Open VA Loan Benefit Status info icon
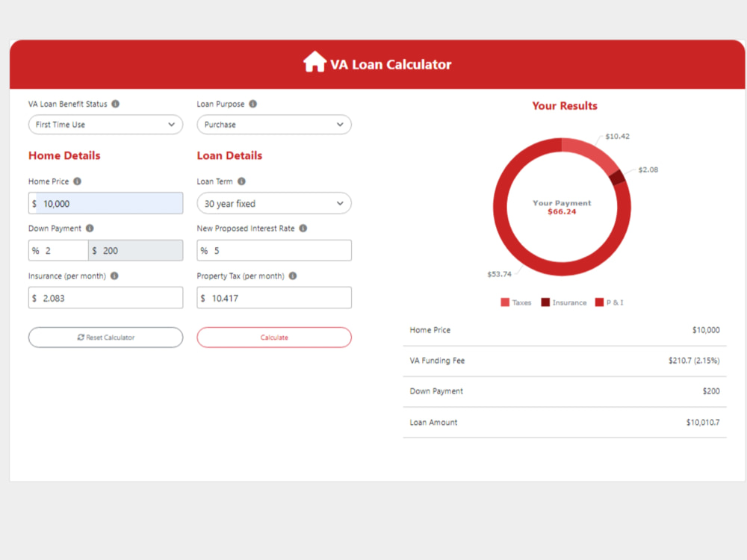747x560 pixels. (115, 104)
